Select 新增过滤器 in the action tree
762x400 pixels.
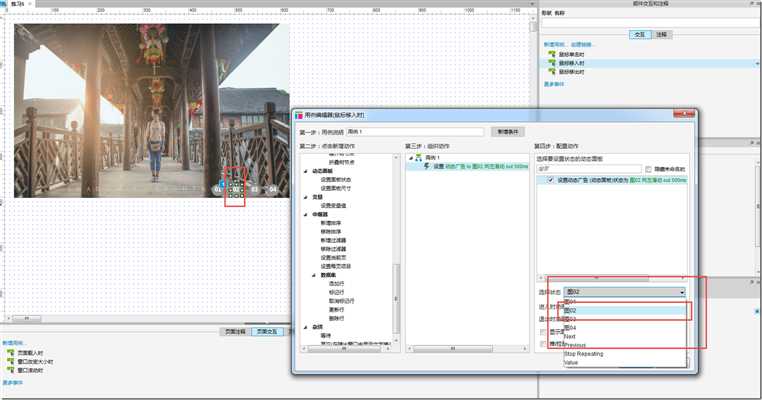pos(333,240)
